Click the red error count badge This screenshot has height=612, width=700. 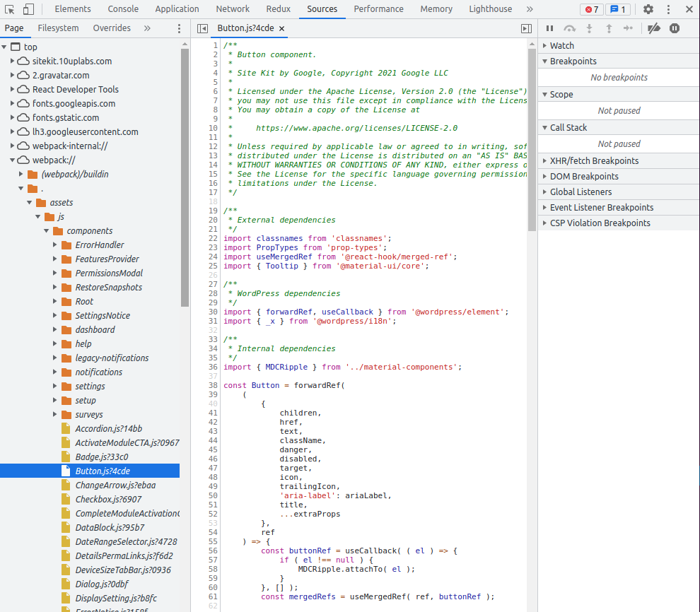pos(592,9)
